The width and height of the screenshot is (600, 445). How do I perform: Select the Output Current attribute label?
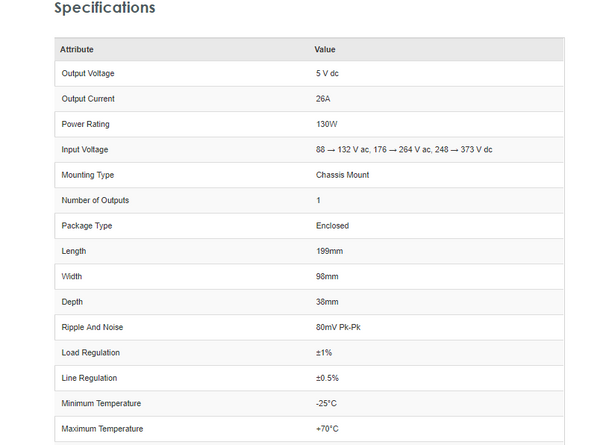(88, 99)
